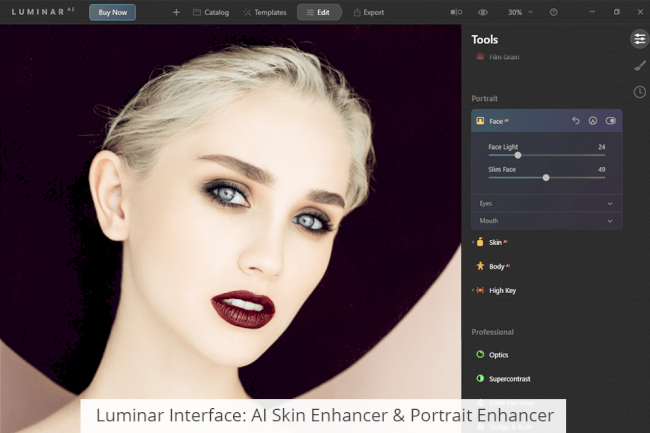Collapse the Face AI tool header

pyautogui.click(x=546, y=121)
